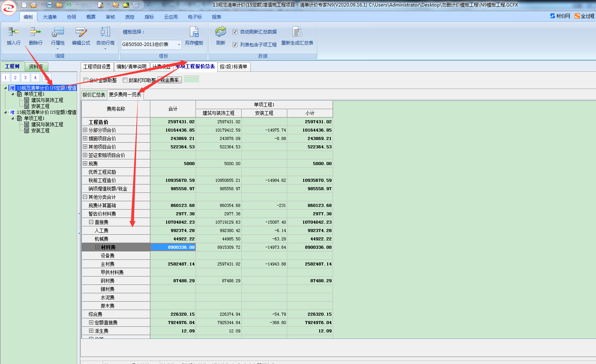Toggle 自动刷新汇总数据 checkbox
The width and height of the screenshot is (596, 364).
235,32
